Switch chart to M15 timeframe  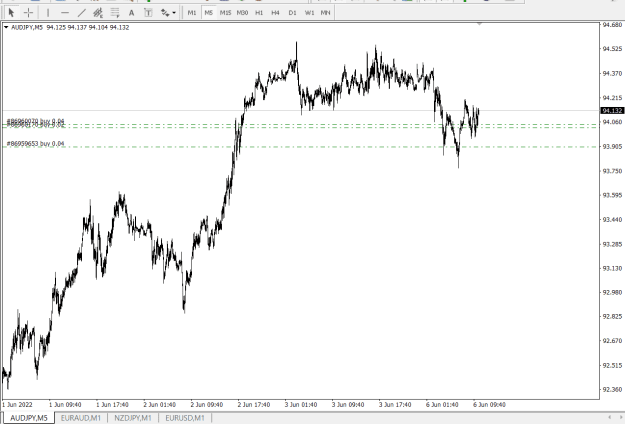[x=225, y=13]
